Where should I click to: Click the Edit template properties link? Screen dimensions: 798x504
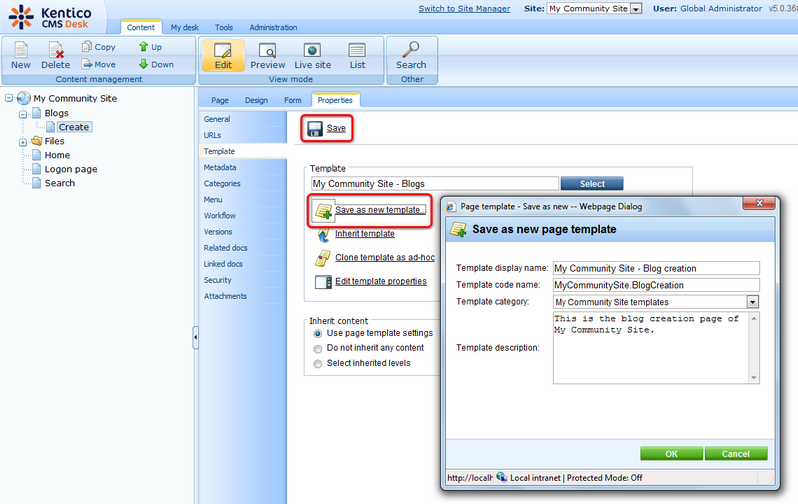pyautogui.click(x=381, y=281)
